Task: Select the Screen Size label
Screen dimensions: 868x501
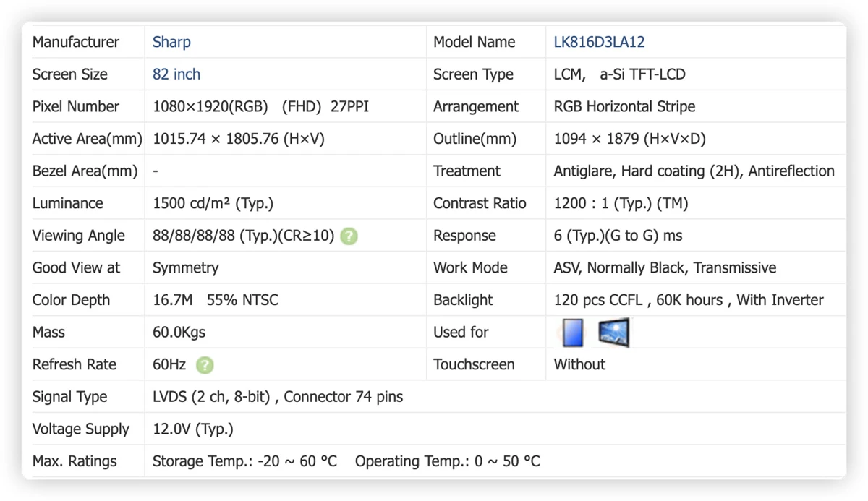Action: click(69, 74)
